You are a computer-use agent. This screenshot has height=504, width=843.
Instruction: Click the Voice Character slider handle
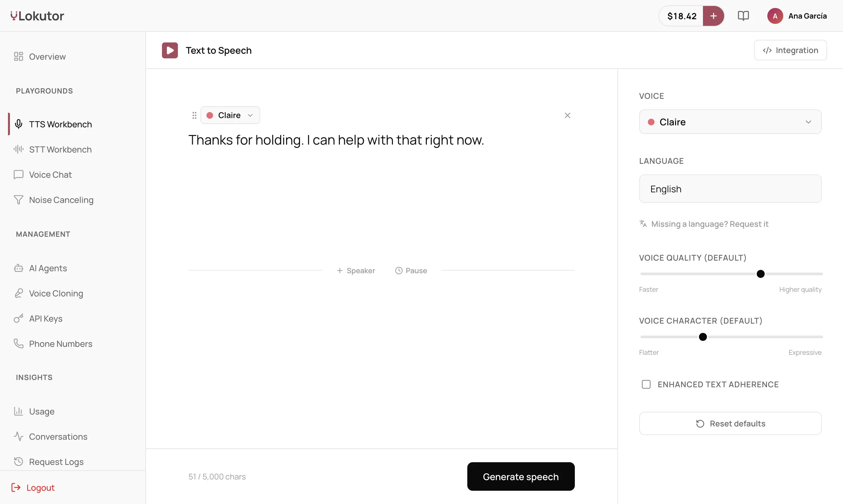click(x=703, y=337)
